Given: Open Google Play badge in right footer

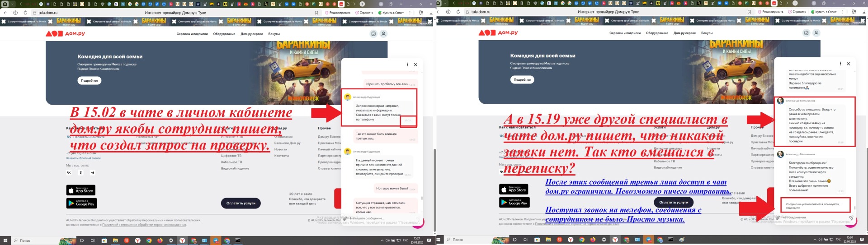Looking at the screenshot, I should click(514, 202).
